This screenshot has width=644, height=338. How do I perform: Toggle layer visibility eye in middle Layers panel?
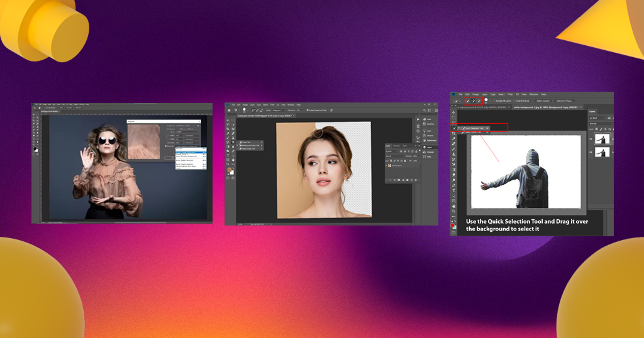point(387,166)
